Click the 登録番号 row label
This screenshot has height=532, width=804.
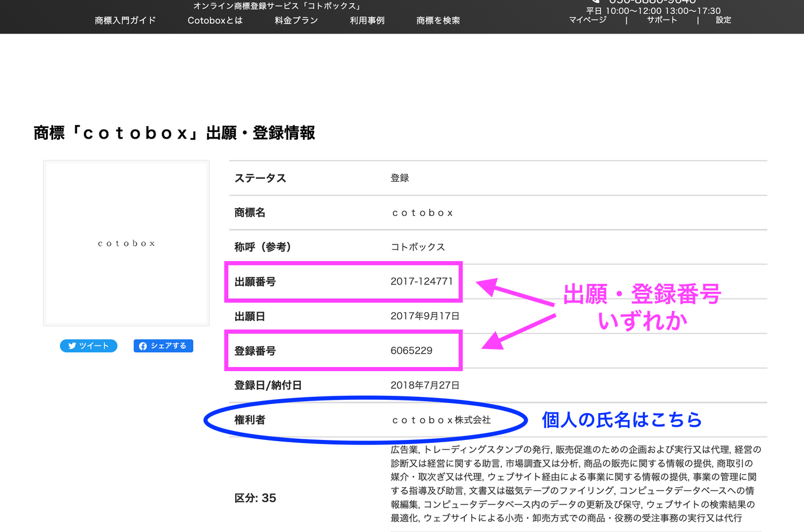(x=255, y=351)
